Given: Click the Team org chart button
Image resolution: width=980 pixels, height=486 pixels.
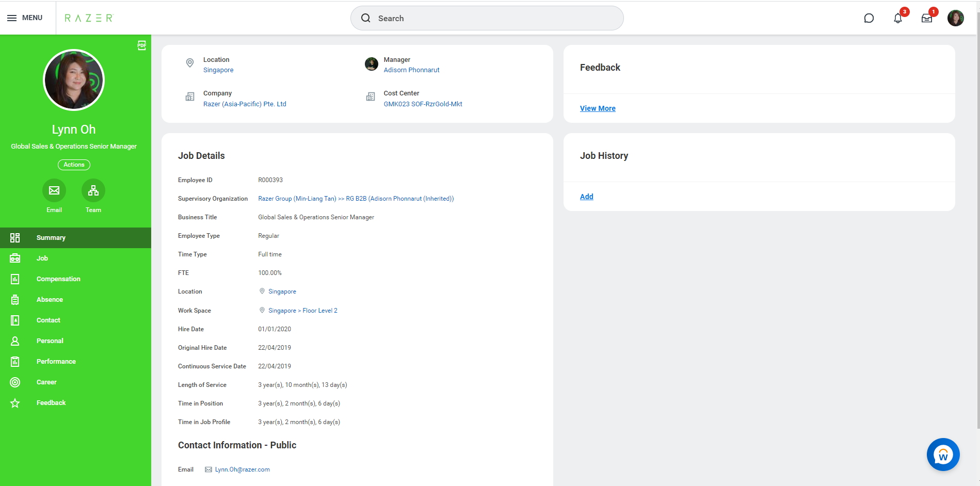Looking at the screenshot, I should [93, 190].
